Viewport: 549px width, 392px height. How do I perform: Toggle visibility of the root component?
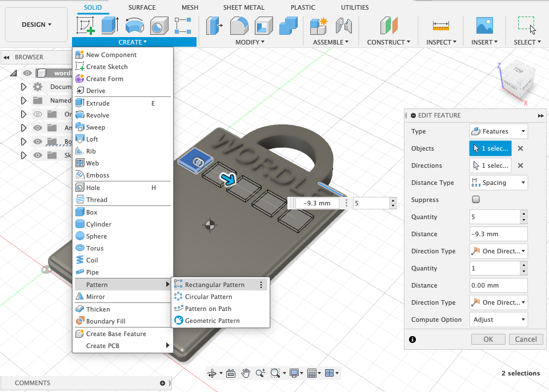tap(27, 73)
